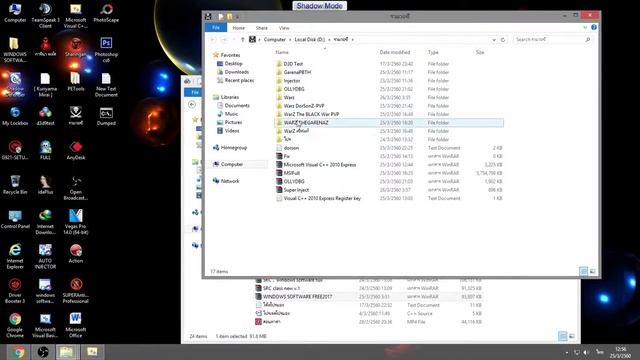Viewport: 640px width, 360px height.
Task: Show hidden tray icons arrow
Action: click(x=567, y=352)
